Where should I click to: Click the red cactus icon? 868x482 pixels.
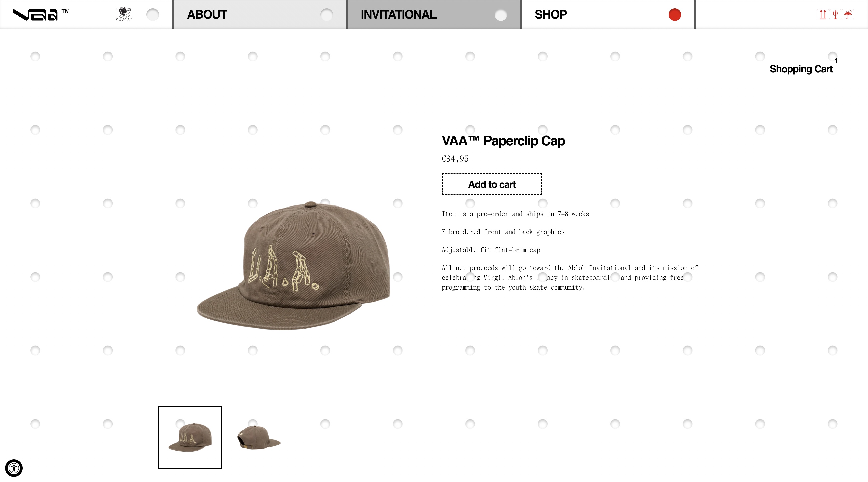(835, 15)
